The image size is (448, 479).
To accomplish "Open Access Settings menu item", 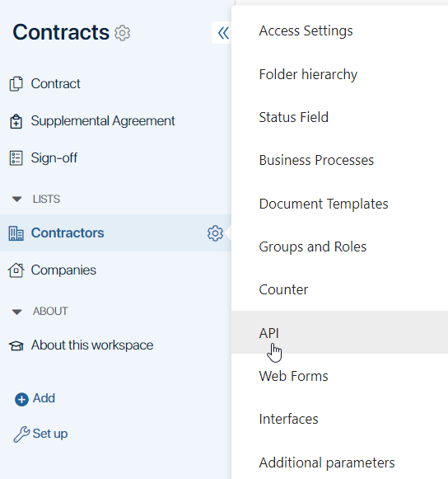I will [x=339, y=31].
